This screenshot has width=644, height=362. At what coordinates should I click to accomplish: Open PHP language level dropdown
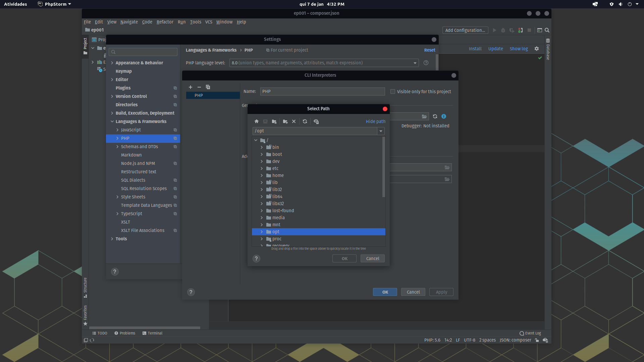(415, 63)
